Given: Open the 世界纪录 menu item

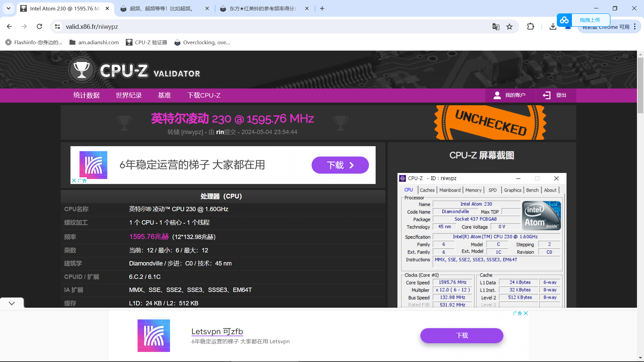Looking at the screenshot, I should click(129, 96).
